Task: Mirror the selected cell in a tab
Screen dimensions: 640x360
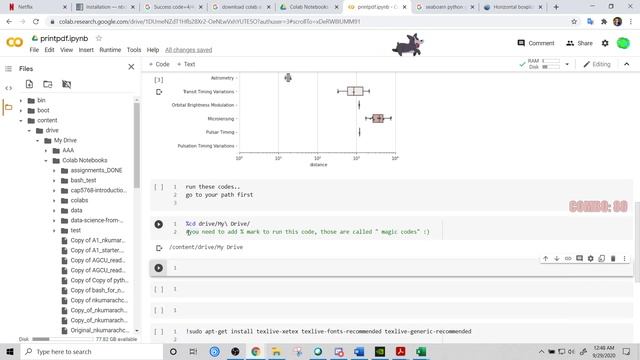Action: 602,258
